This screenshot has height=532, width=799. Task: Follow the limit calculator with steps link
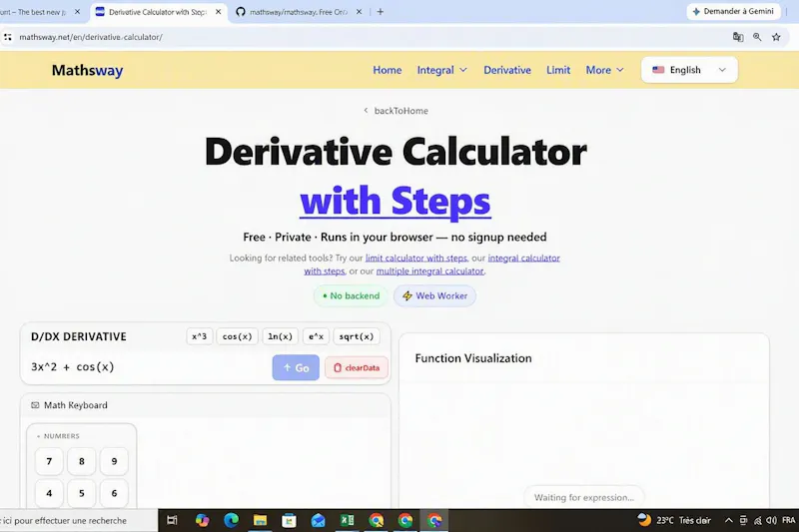pyautogui.click(x=415, y=259)
